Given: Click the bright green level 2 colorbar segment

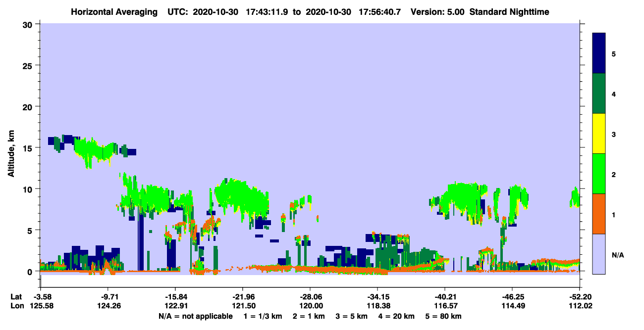Looking at the screenshot, I should click(x=599, y=174).
